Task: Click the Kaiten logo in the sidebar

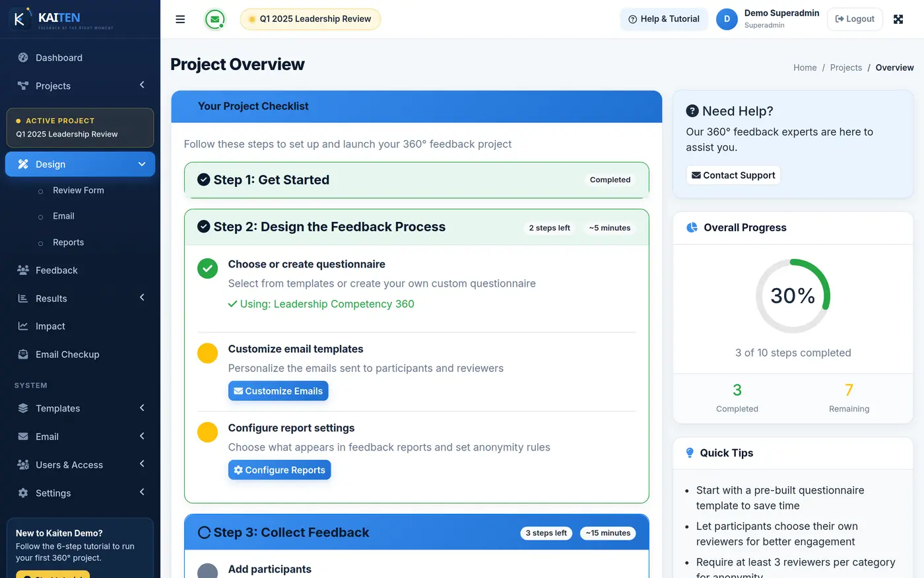Action: click(x=61, y=18)
